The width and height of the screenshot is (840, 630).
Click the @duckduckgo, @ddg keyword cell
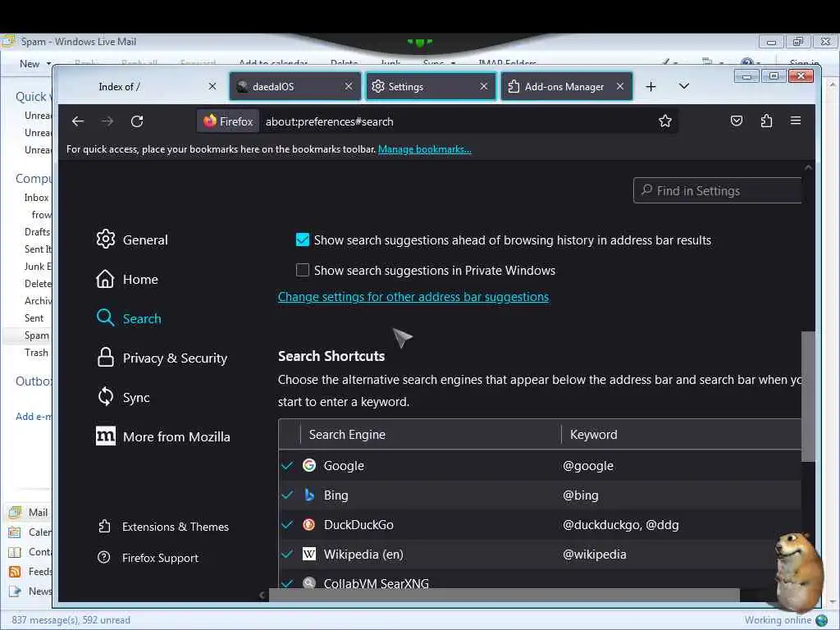point(620,524)
